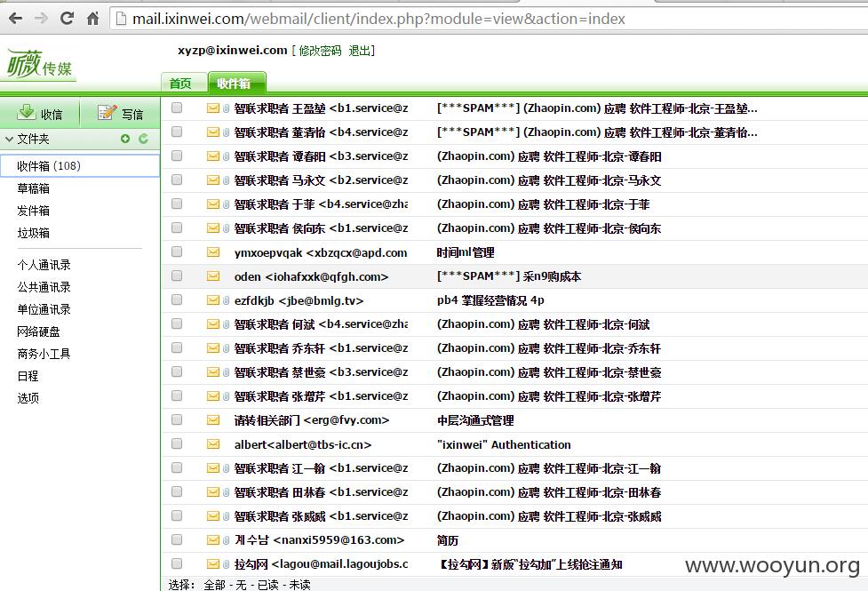Click envelope icon of 王盈堃 email
The width and height of the screenshot is (868, 591).
click(x=213, y=108)
